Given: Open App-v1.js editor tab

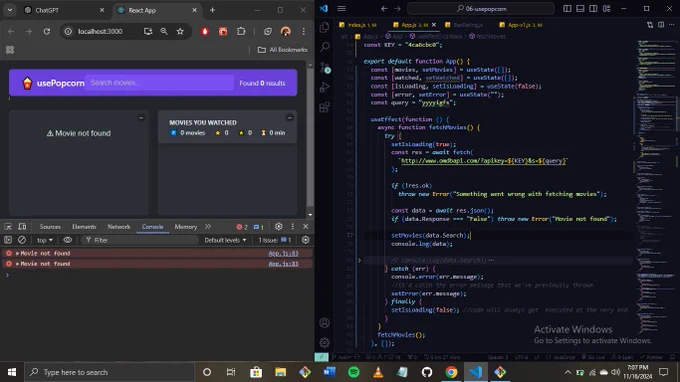Looking at the screenshot, I should pos(521,25).
